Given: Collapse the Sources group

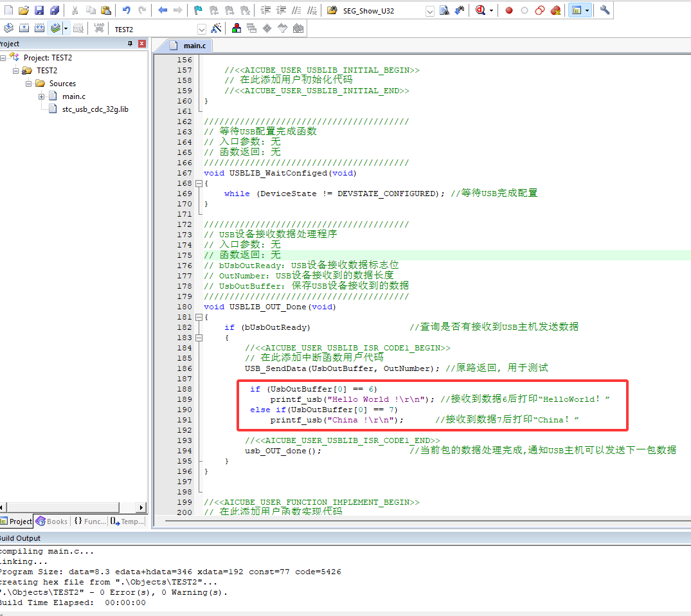Looking at the screenshot, I should 29,84.
